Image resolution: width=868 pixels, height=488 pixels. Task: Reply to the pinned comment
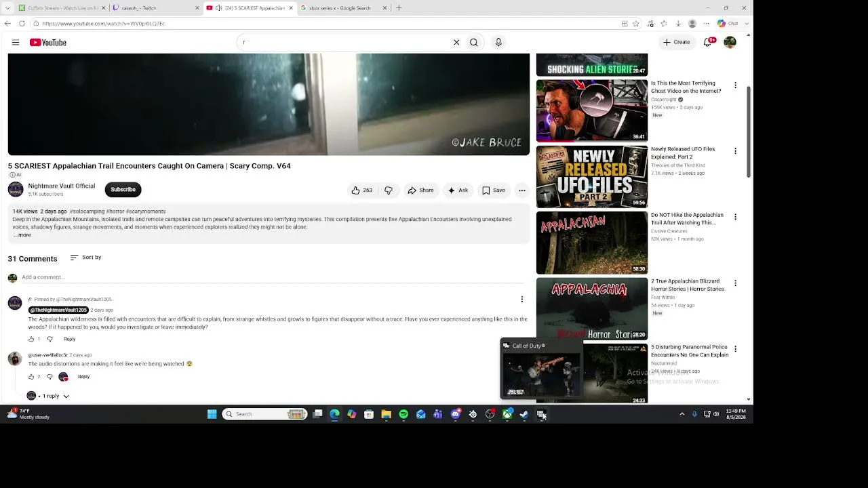click(x=69, y=339)
